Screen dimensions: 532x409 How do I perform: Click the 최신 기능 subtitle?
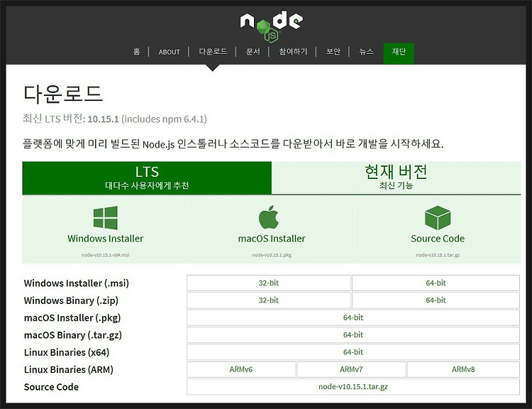point(396,185)
